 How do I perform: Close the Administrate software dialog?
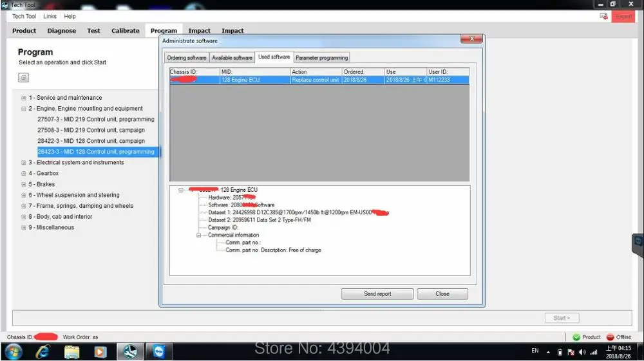pyautogui.click(x=471, y=39)
